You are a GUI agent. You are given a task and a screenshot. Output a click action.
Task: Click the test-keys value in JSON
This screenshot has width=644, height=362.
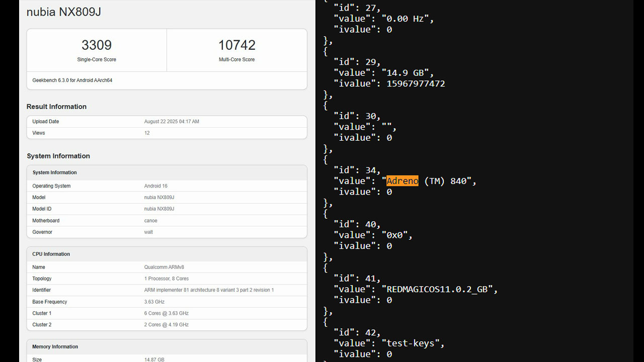click(x=413, y=343)
